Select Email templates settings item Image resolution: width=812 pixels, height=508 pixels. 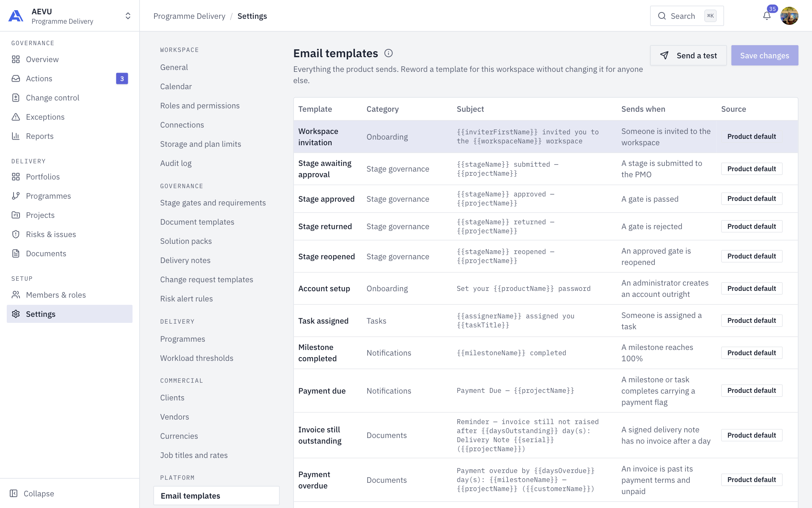point(217,496)
